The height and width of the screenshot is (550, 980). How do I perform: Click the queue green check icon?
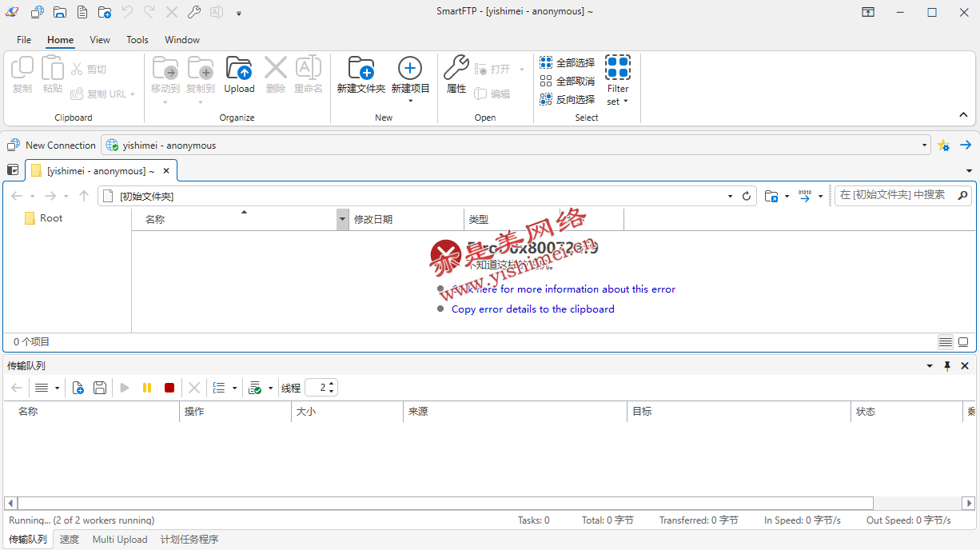256,388
